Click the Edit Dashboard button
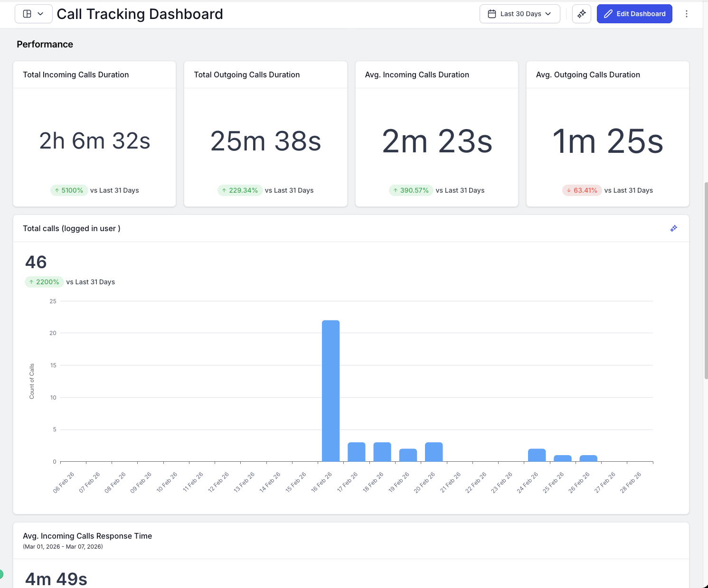 pos(634,14)
